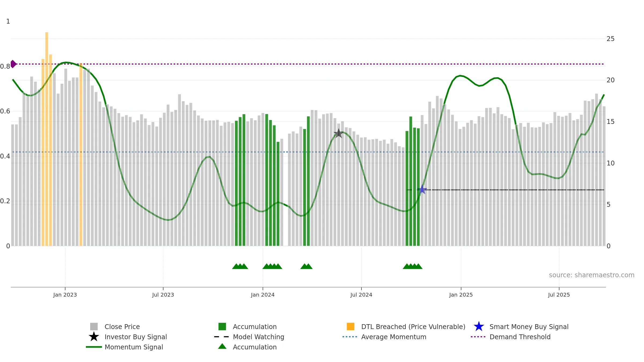Click the source: sharemaestro.com text
Screen dimensions: 644x362
[x=592, y=275]
